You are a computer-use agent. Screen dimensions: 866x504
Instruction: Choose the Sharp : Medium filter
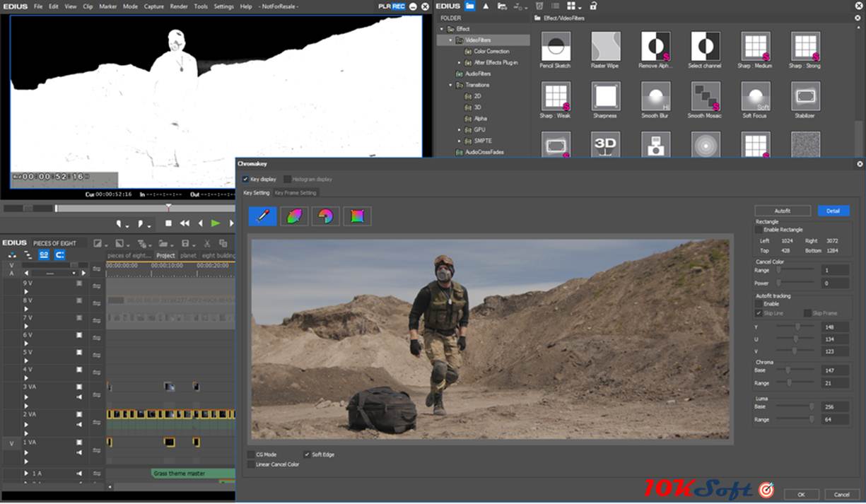[x=755, y=46]
